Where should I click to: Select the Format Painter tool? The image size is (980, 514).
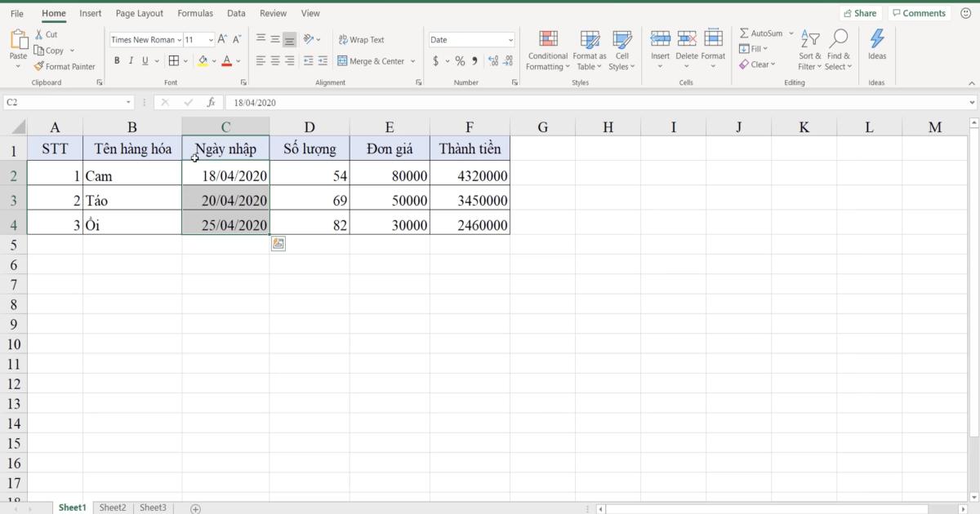[x=65, y=66]
